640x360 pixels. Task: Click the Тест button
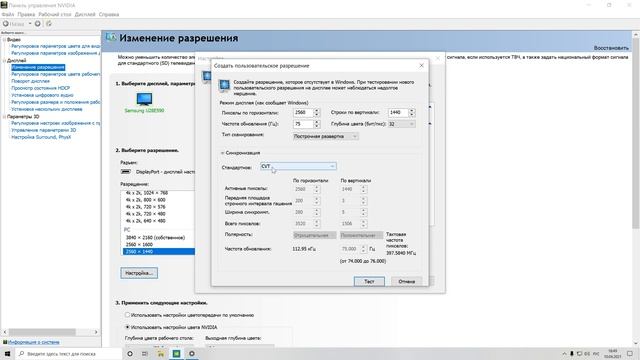[369, 281]
